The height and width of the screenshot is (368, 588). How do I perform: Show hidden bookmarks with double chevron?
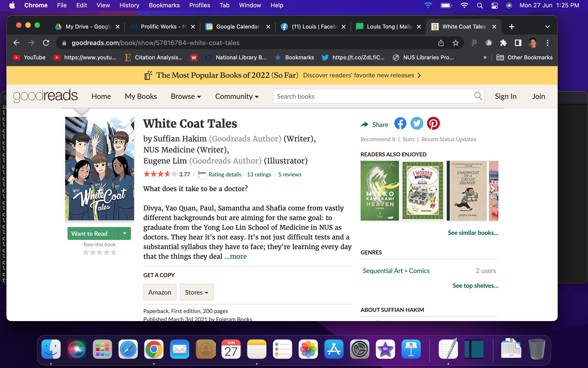pos(485,57)
